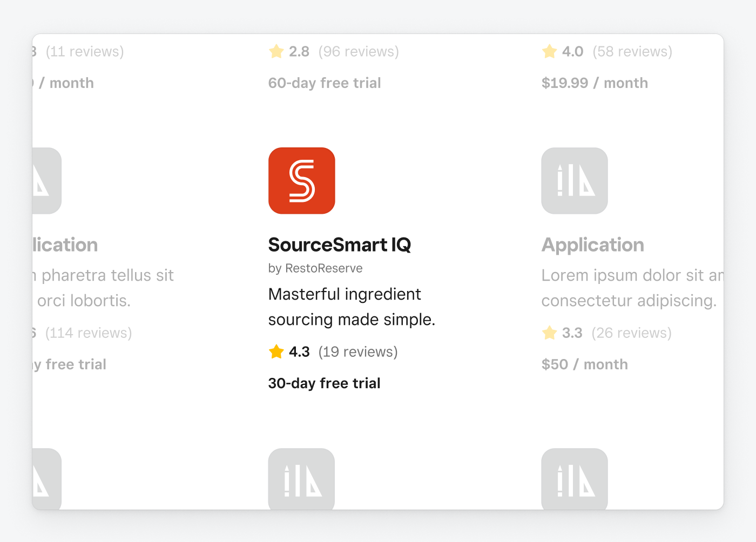Click the star beside the 4.0 rating
Screen dimensions: 756x542
pos(550,51)
